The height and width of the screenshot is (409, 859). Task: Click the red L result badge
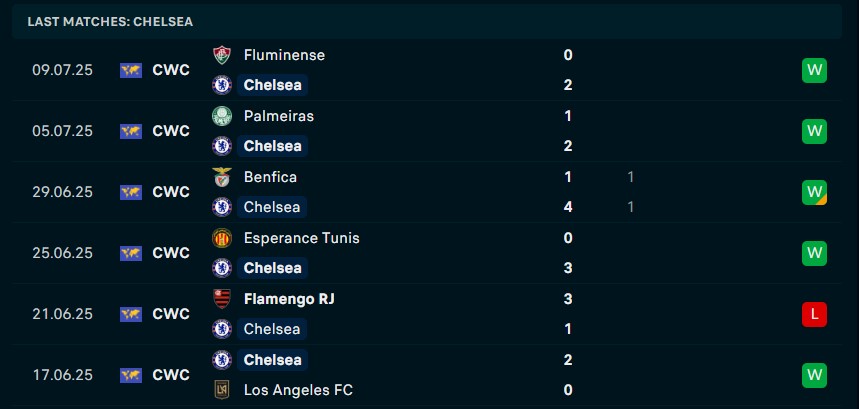click(814, 314)
